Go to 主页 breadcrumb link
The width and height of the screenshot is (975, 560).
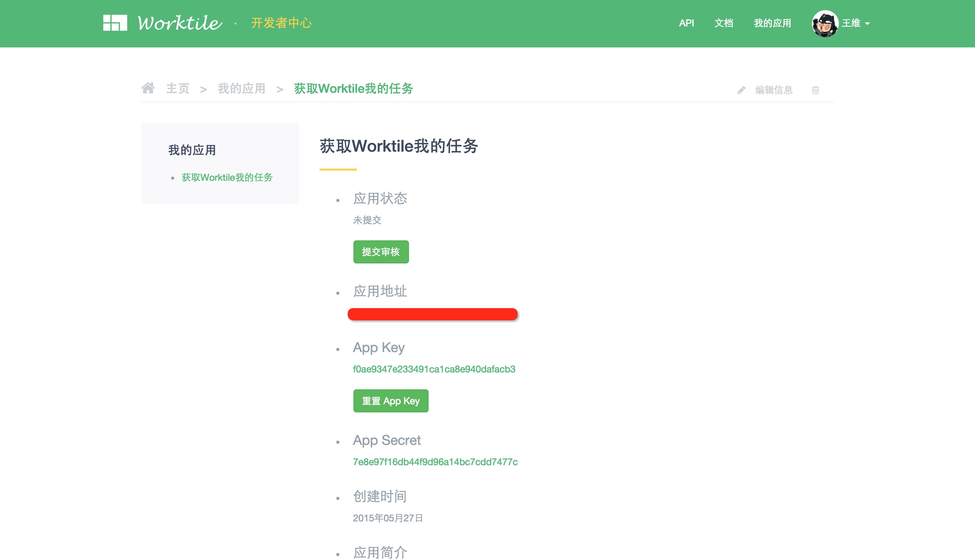178,88
